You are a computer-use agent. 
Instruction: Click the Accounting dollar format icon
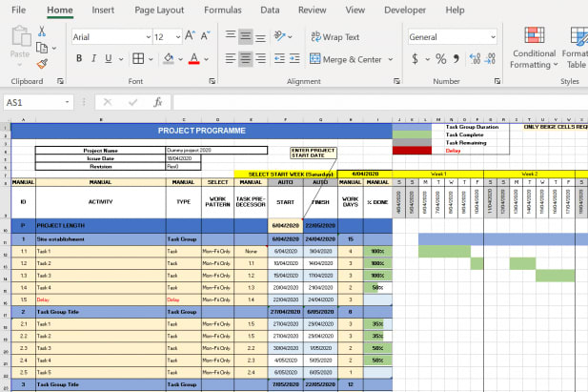point(415,59)
